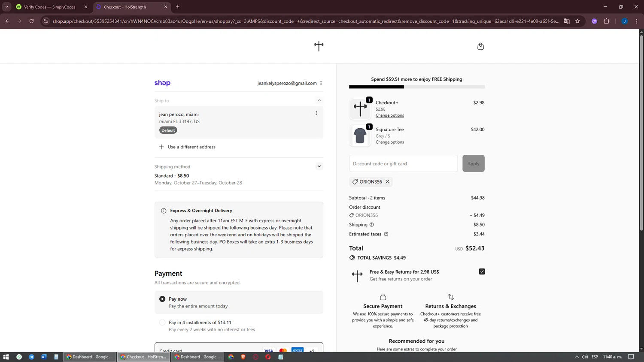Click the HolStrength barbell logo in header
This screenshot has height=362, width=644.
tap(319, 46)
